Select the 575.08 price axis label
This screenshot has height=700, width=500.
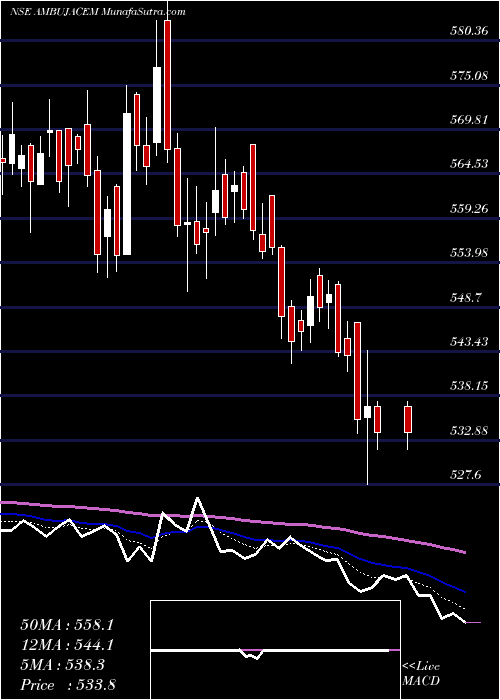tap(467, 75)
